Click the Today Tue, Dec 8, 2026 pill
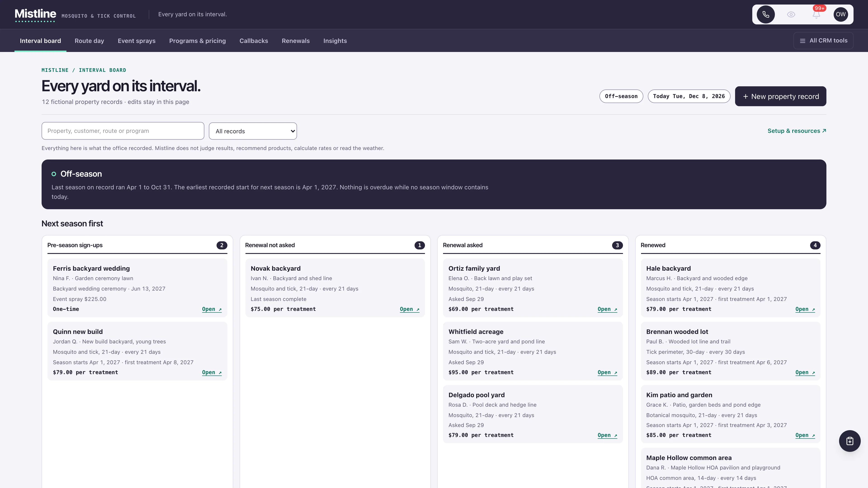 point(689,96)
